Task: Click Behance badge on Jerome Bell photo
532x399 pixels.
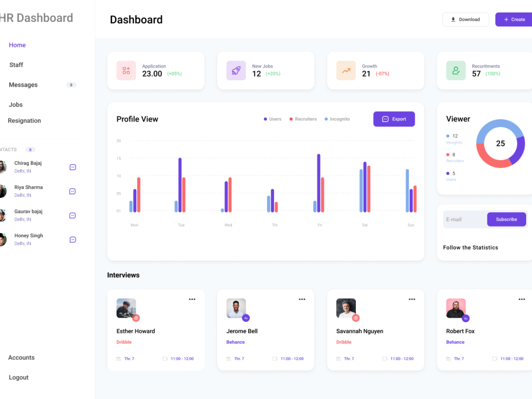Action: pyautogui.click(x=246, y=318)
